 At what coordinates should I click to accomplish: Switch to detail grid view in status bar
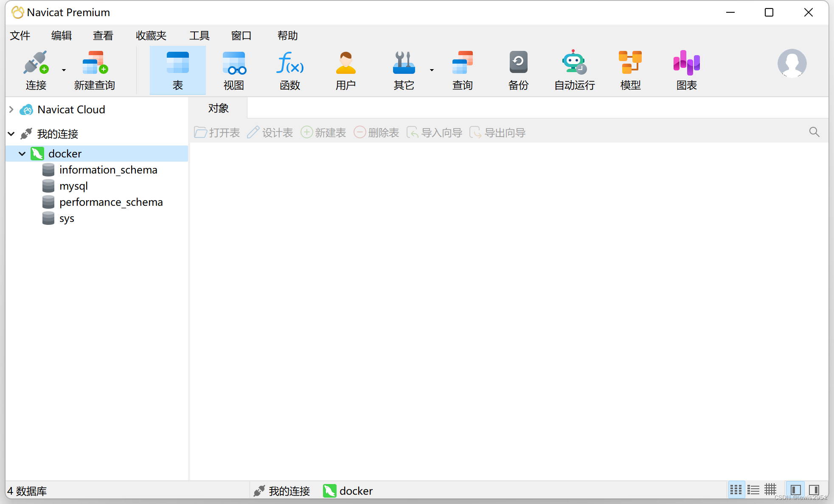coord(770,490)
